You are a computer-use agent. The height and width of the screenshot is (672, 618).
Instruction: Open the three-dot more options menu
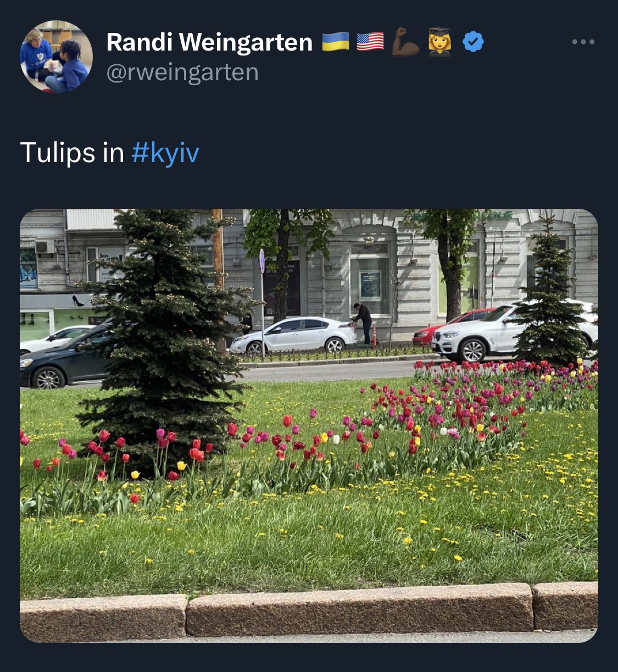tap(583, 42)
